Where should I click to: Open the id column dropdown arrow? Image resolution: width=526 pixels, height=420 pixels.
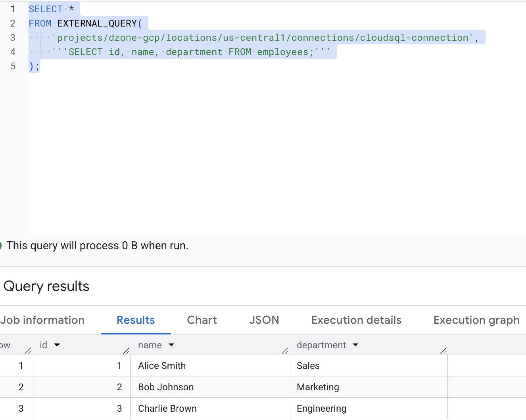pos(57,345)
